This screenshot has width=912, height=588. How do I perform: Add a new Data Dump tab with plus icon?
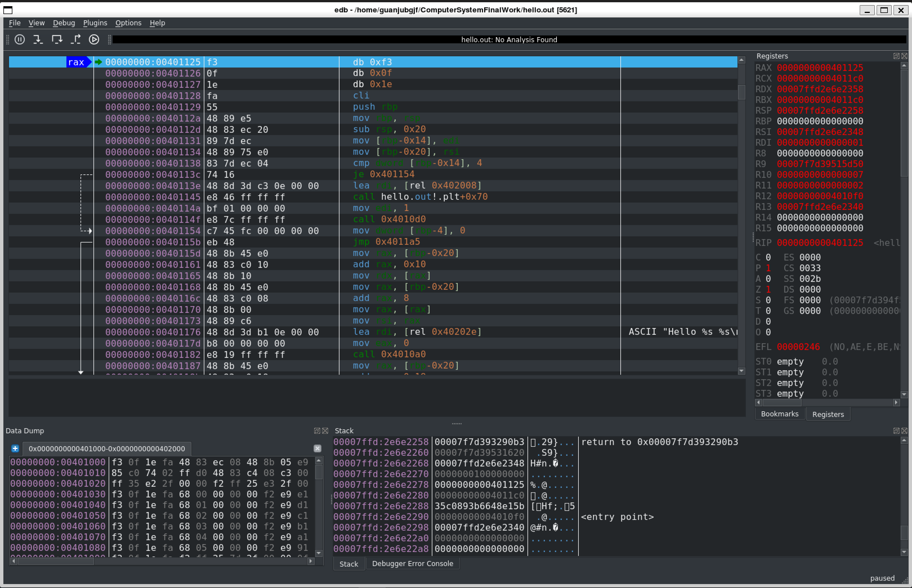15,449
